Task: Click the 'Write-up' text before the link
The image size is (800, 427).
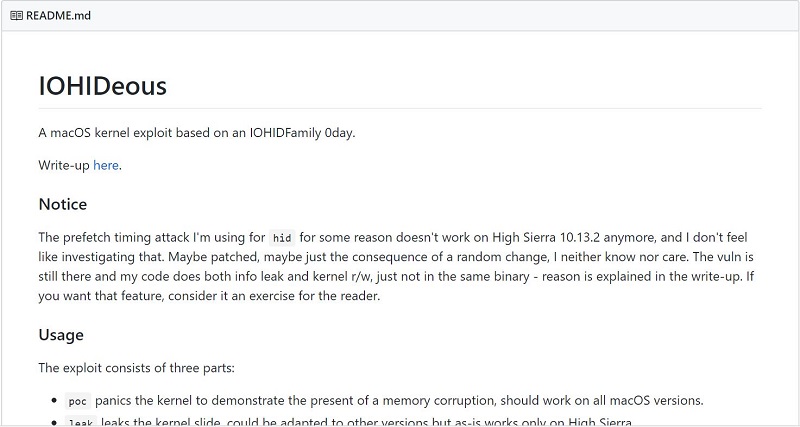Action: coord(64,165)
